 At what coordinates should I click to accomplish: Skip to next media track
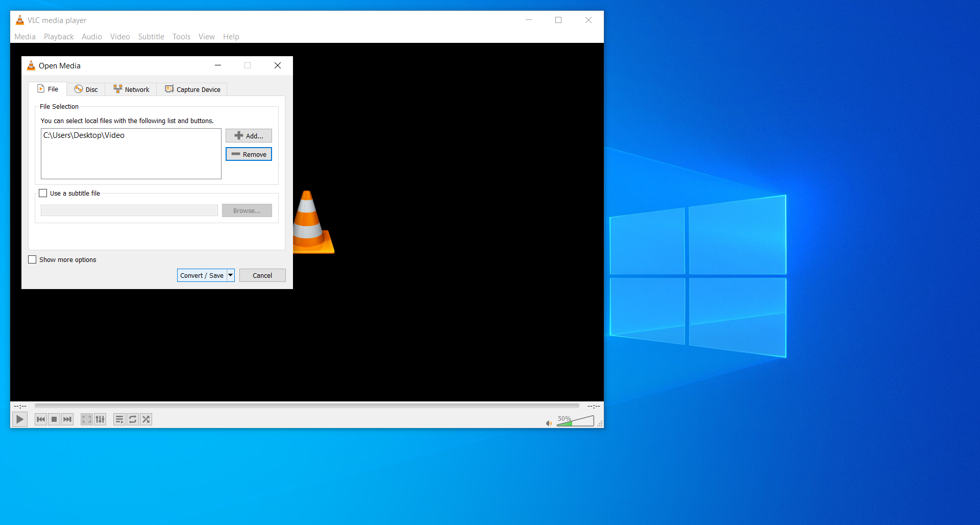click(67, 419)
